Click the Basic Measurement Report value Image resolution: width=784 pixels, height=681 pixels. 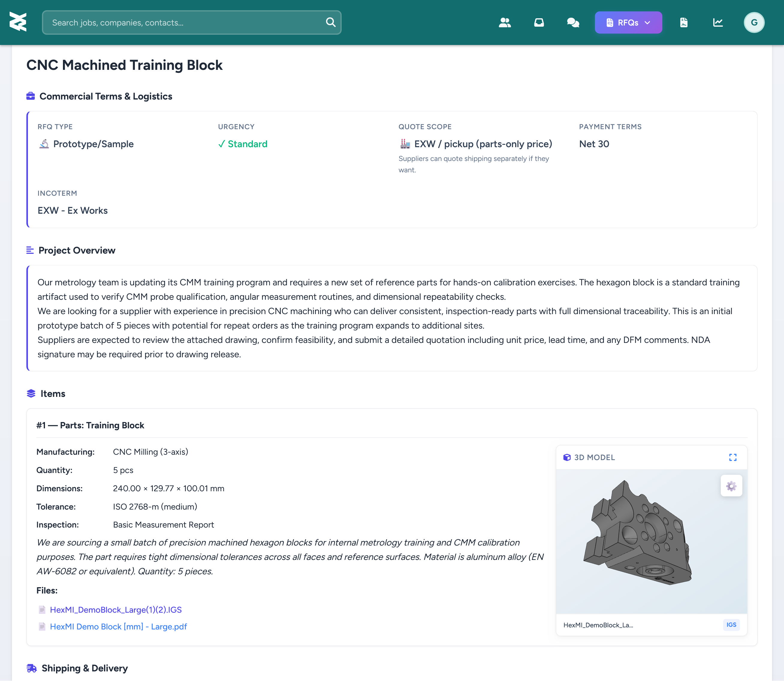tap(163, 525)
